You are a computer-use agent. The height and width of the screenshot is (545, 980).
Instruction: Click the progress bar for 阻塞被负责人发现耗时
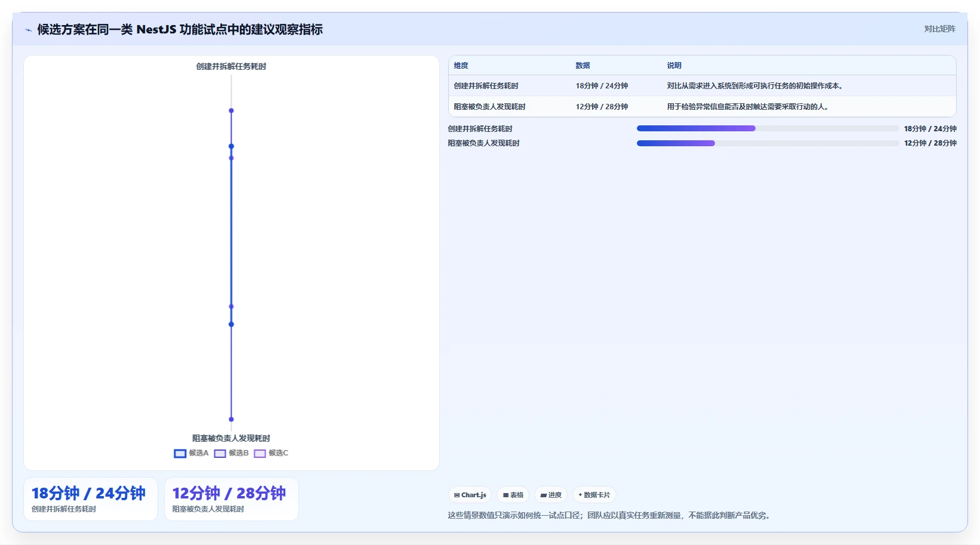(x=768, y=143)
